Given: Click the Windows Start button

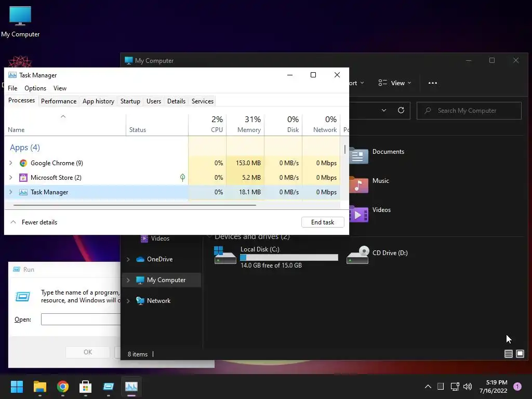Looking at the screenshot, I should pyautogui.click(x=17, y=387).
